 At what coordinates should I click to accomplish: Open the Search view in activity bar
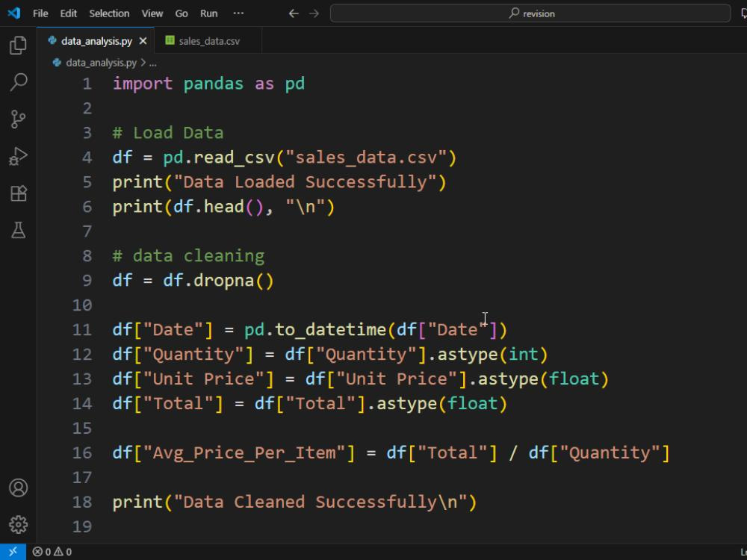tap(18, 82)
